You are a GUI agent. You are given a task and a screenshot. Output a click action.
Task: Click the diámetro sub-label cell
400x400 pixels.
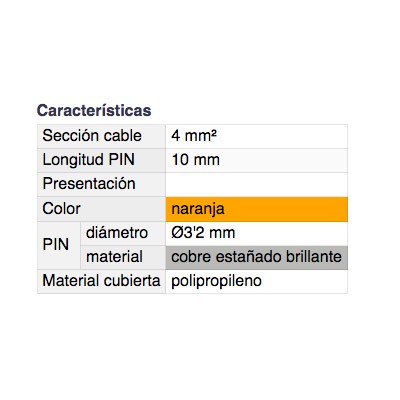tap(123, 233)
